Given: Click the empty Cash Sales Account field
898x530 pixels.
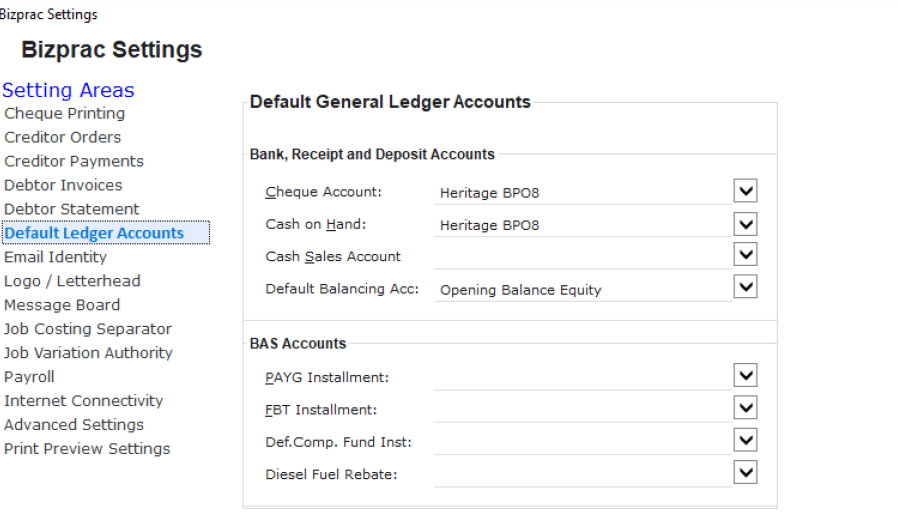Looking at the screenshot, I should tap(583, 257).
